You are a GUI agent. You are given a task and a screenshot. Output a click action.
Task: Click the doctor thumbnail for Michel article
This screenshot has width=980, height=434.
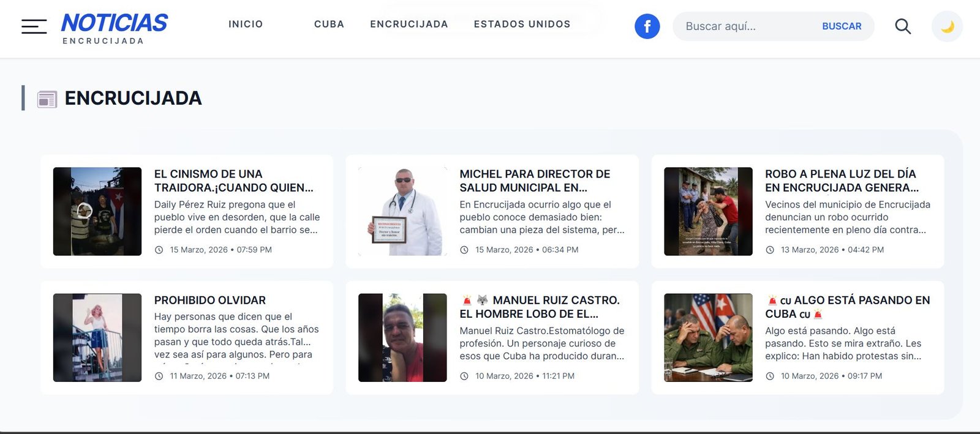[x=402, y=211]
